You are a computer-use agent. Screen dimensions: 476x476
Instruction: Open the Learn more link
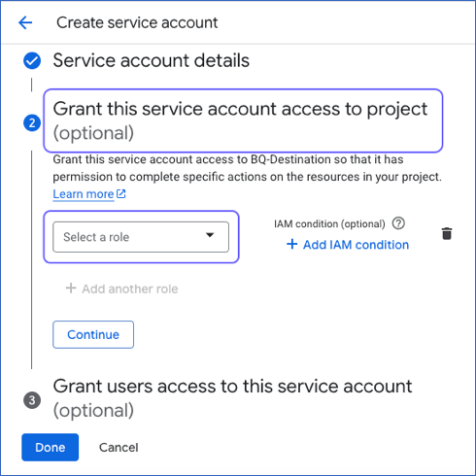tap(89, 194)
